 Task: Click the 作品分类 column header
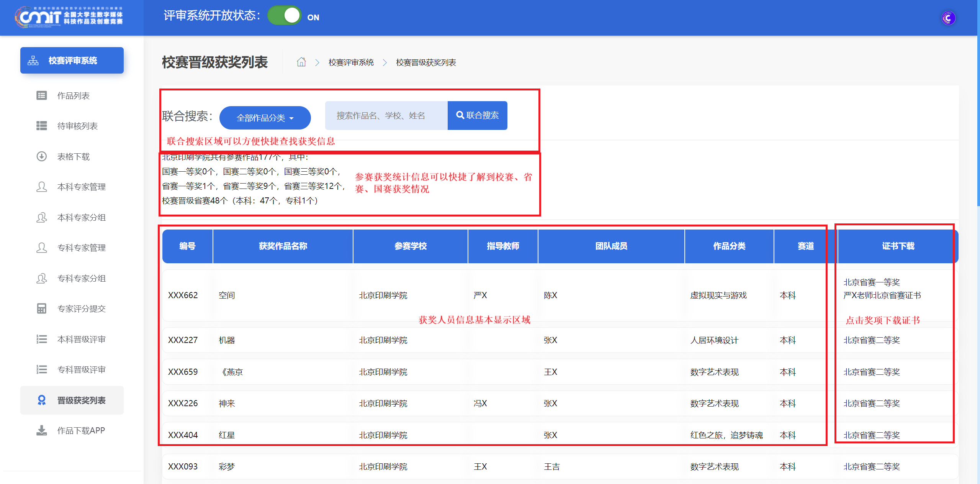729,246
